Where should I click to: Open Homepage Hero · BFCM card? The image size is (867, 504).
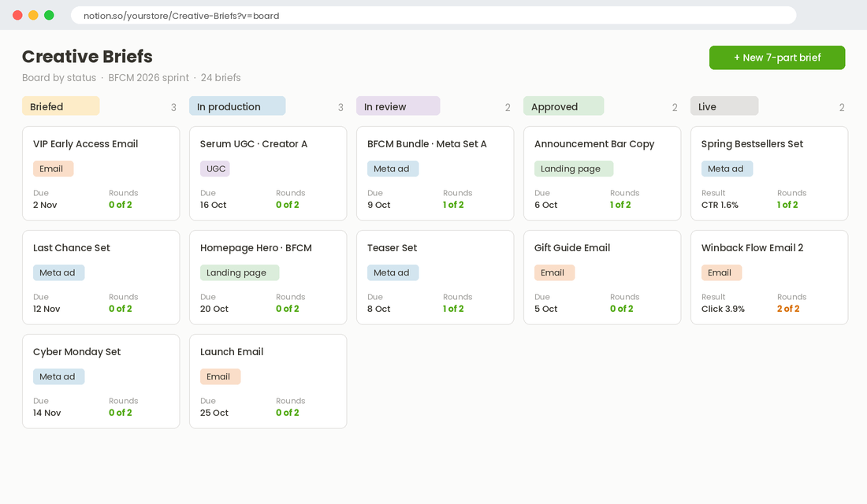(x=268, y=277)
